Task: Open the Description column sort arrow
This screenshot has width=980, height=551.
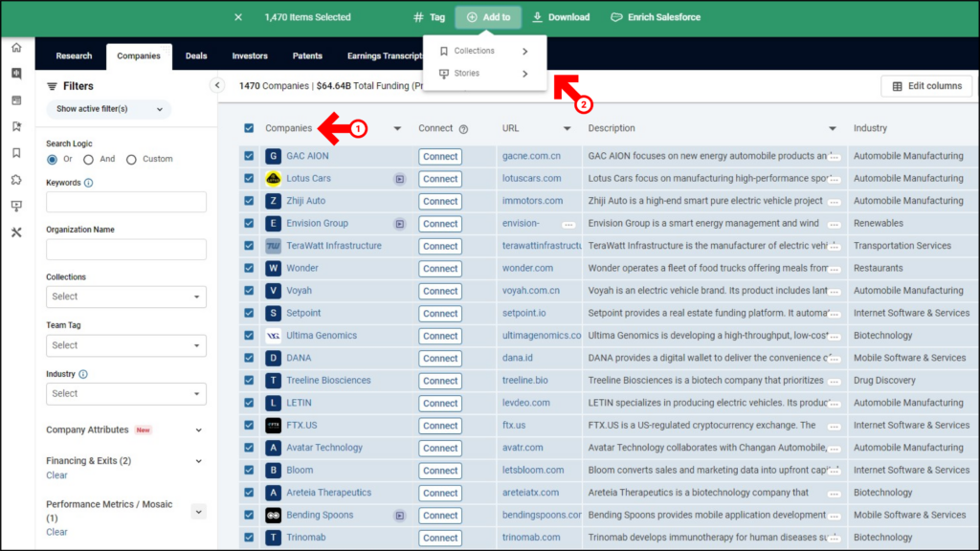Action: [x=832, y=129]
